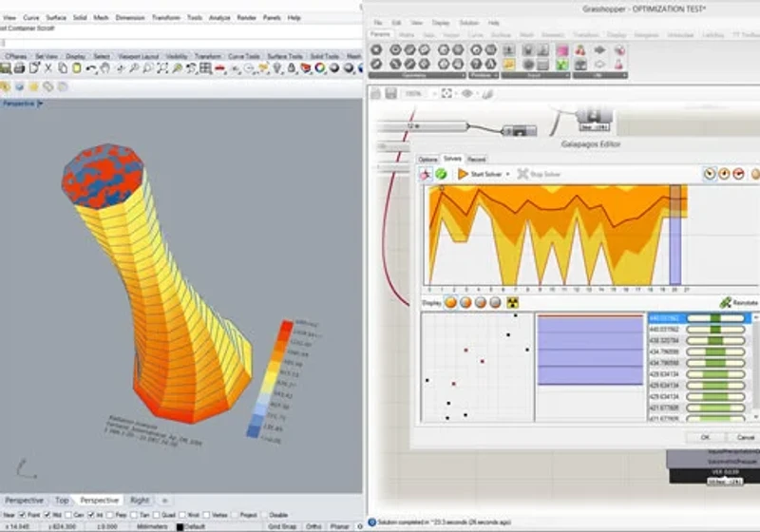The height and width of the screenshot is (532, 760).
Task: Toggle the Perp osnap checkbox
Action: [x=109, y=515]
